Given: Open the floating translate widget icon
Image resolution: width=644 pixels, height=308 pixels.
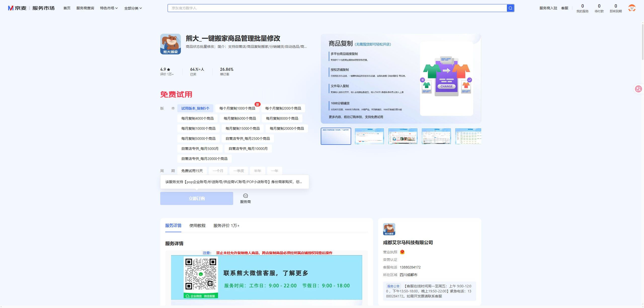Looking at the screenshot, I should click(x=638, y=89).
